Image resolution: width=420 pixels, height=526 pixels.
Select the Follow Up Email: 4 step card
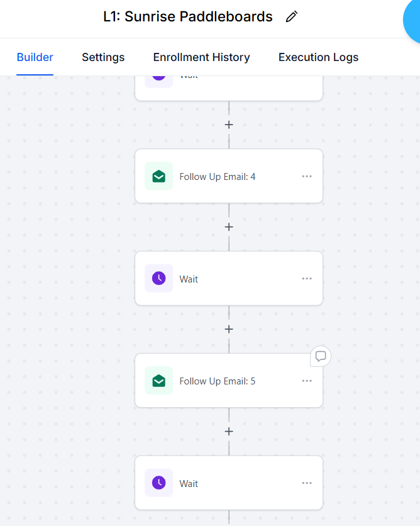[229, 176]
